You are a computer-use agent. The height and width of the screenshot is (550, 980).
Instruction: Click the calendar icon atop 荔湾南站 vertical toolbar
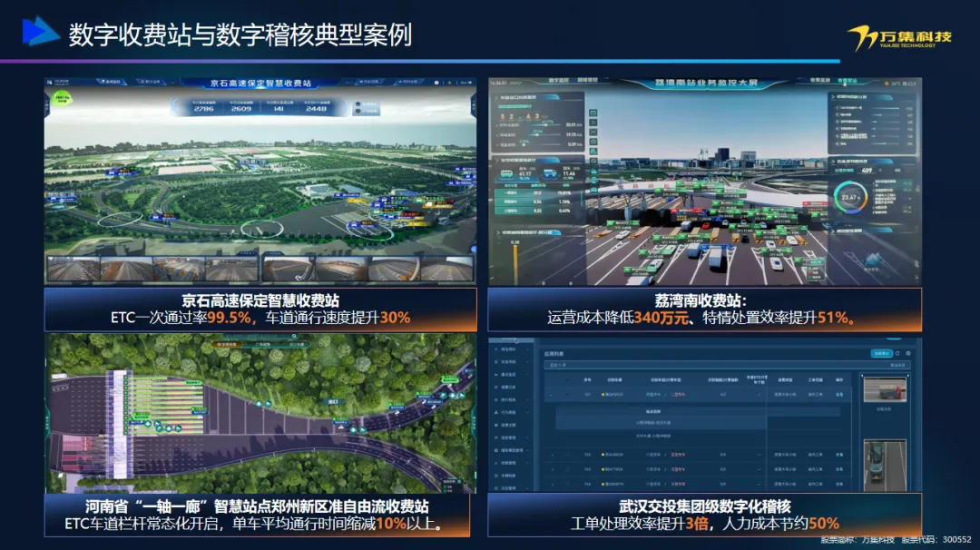(593, 113)
